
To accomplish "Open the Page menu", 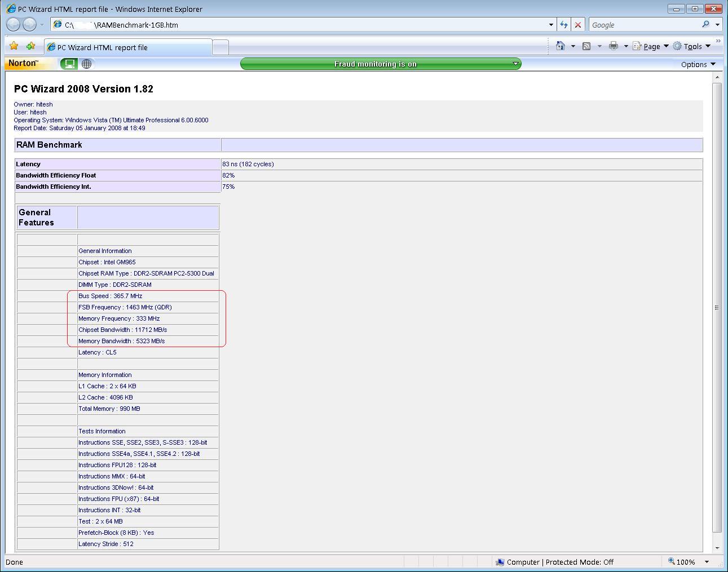I will pyautogui.click(x=651, y=46).
